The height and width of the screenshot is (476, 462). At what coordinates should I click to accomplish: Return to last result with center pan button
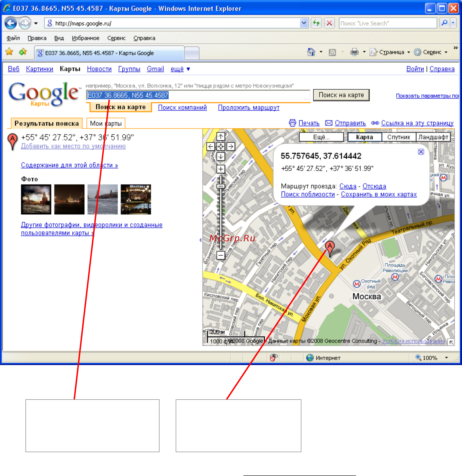click(x=221, y=146)
